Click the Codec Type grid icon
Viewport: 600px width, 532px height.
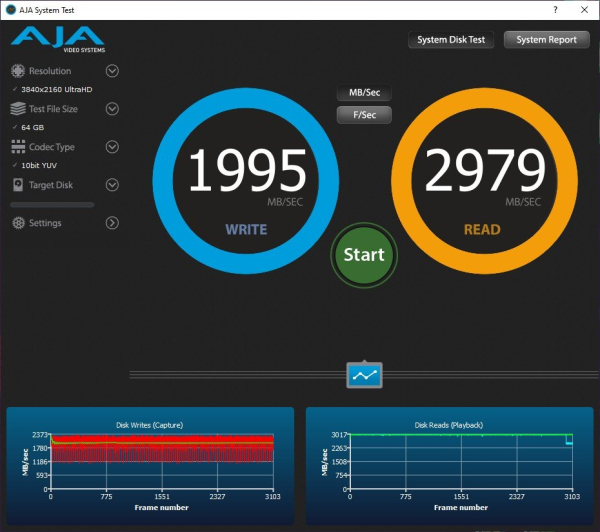pos(18,147)
